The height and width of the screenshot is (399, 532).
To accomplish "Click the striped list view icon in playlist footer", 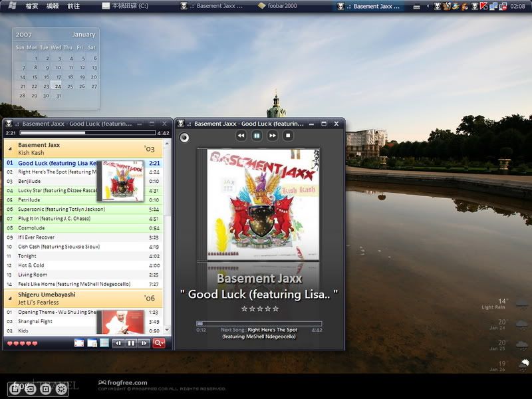I will (x=104, y=343).
